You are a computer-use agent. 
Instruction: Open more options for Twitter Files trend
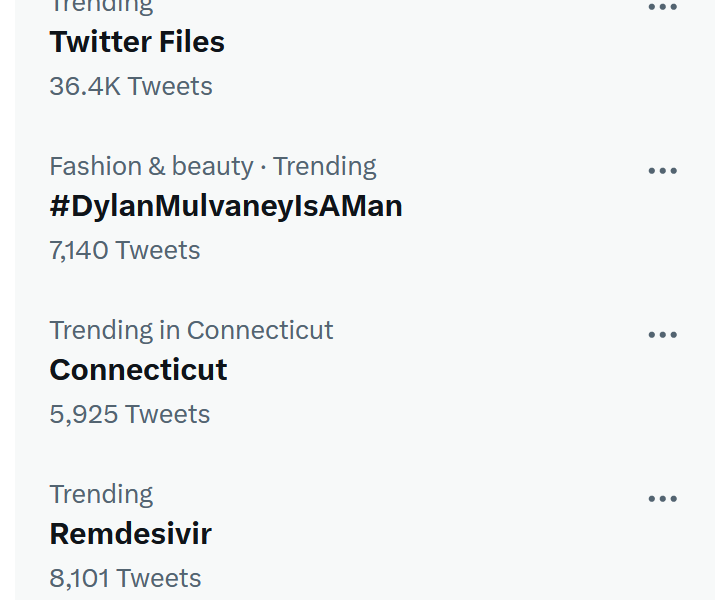662,7
